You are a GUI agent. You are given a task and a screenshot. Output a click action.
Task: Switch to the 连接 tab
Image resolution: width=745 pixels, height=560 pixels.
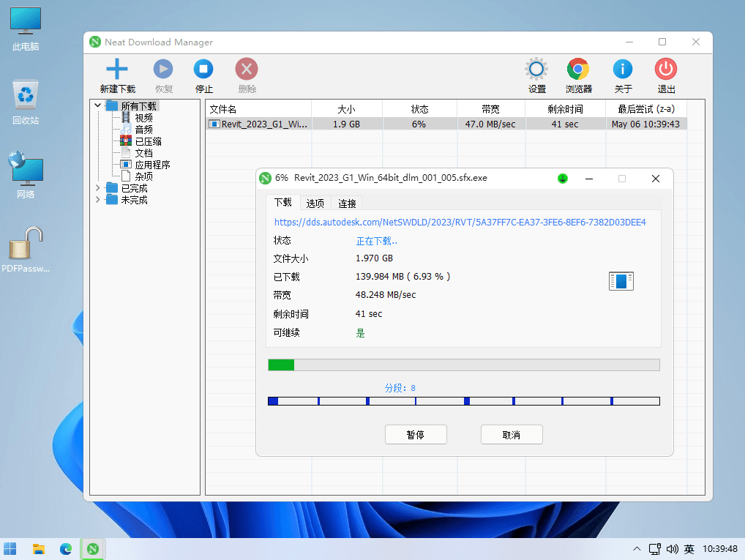point(347,204)
